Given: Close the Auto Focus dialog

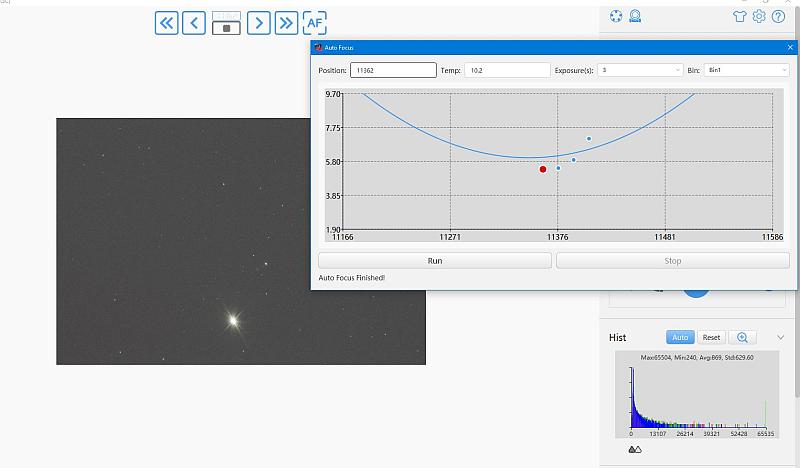Looking at the screenshot, I should coord(790,47).
